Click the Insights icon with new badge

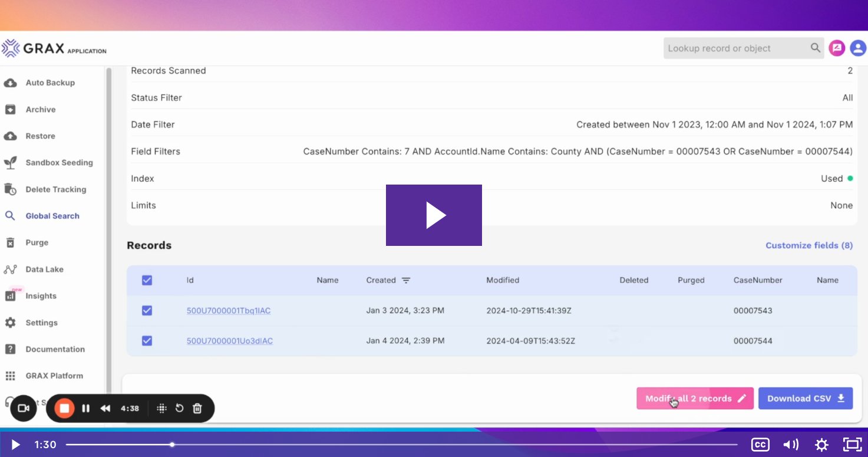(x=12, y=295)
